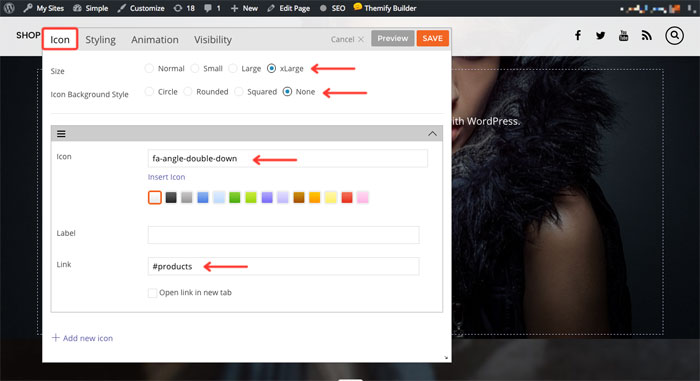Click the orange SAVE button

(x=432, y=38)
